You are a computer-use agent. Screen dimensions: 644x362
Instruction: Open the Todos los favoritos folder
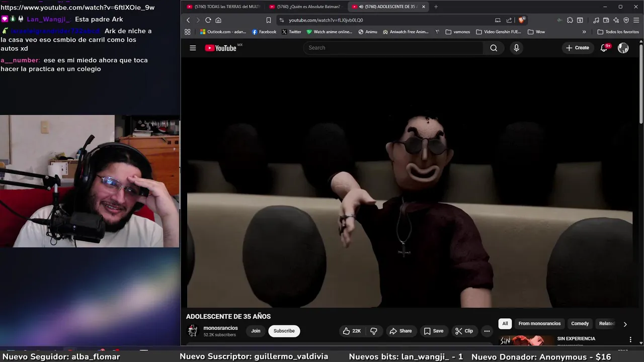pyautogui.click(x=618, y=32)
